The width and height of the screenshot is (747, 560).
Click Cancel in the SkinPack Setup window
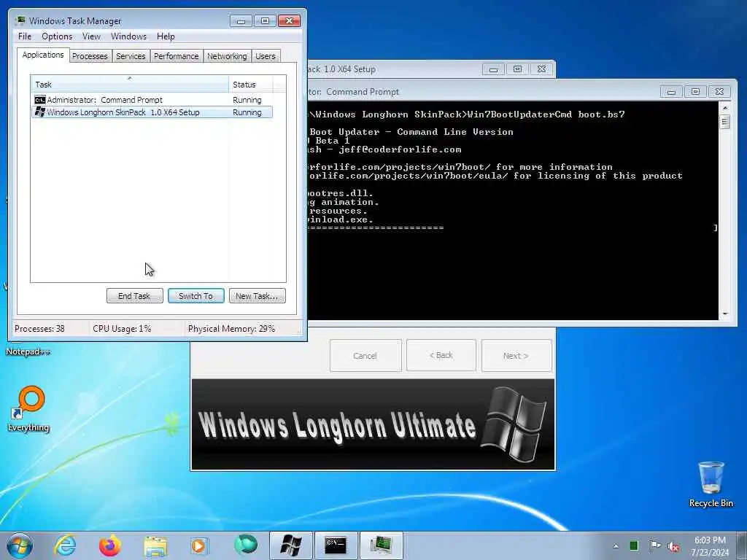point(365,356)
